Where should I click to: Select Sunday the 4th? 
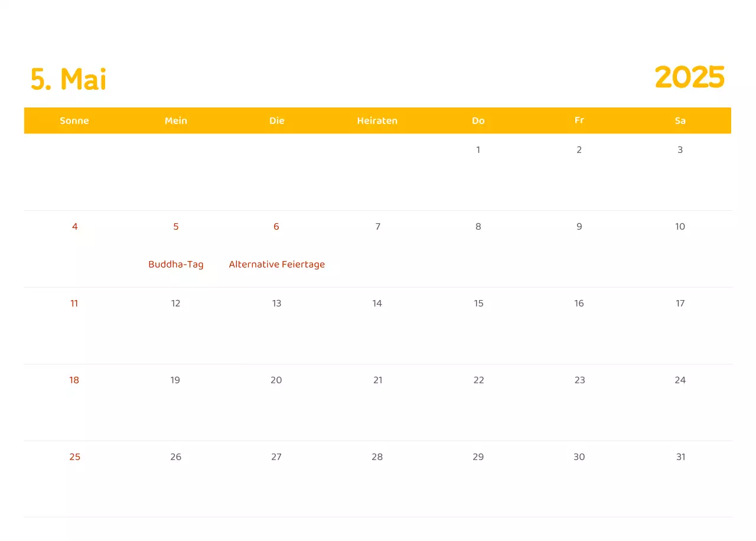[74, 226]
